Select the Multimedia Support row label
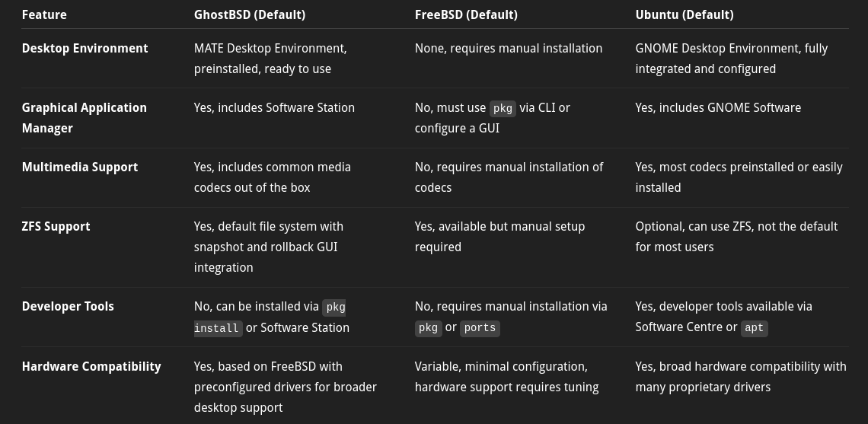 pos(80,167)
